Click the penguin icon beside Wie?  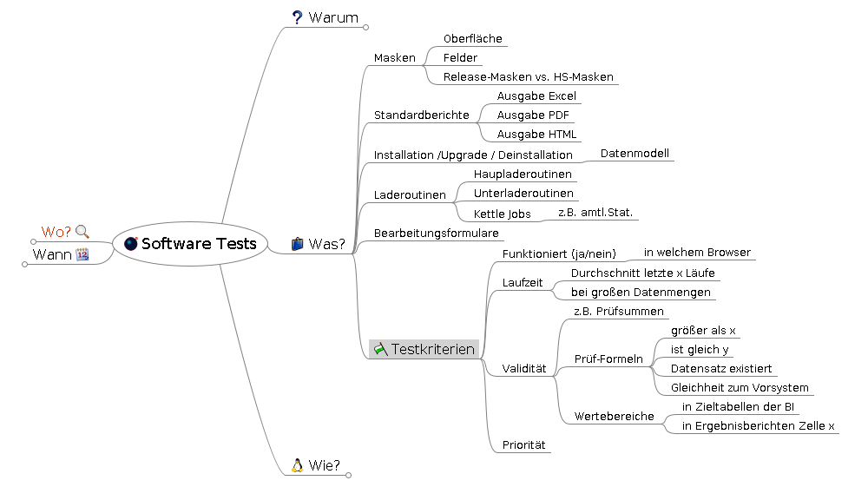[297, 465]
